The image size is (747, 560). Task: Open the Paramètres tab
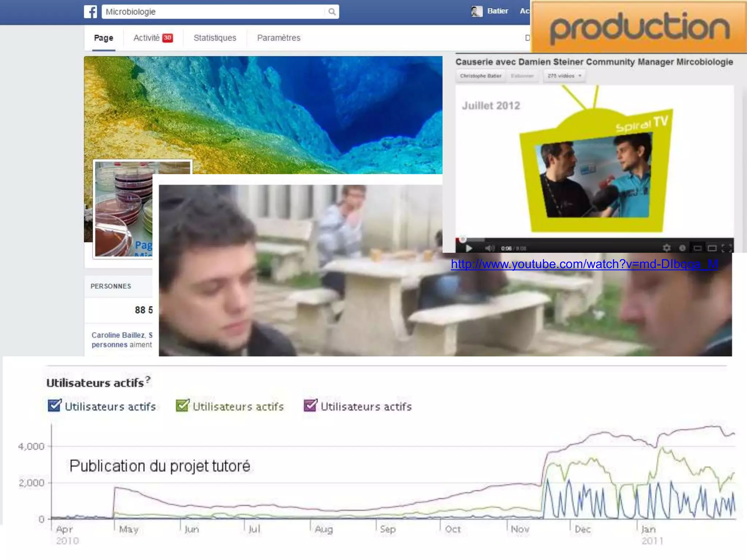[279, 38]
